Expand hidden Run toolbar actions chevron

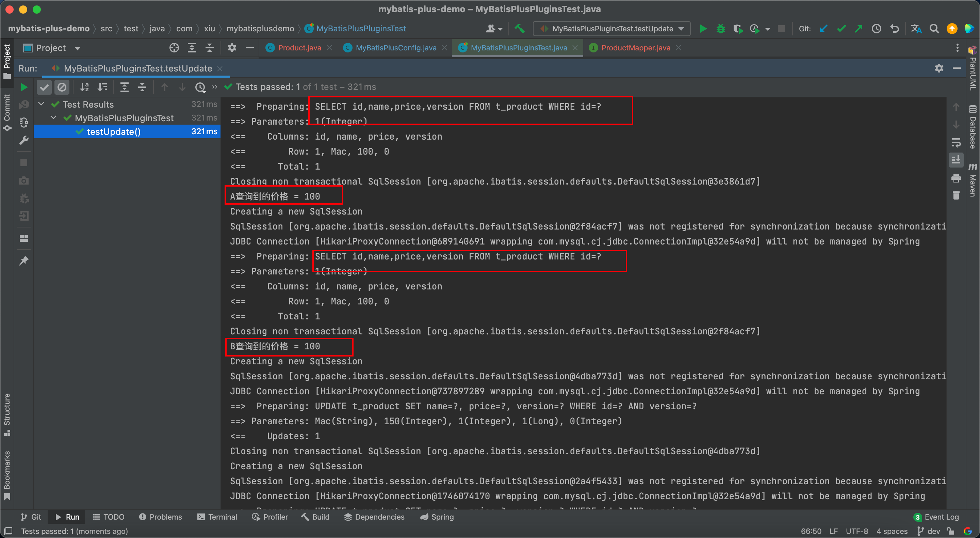point(215,87)
